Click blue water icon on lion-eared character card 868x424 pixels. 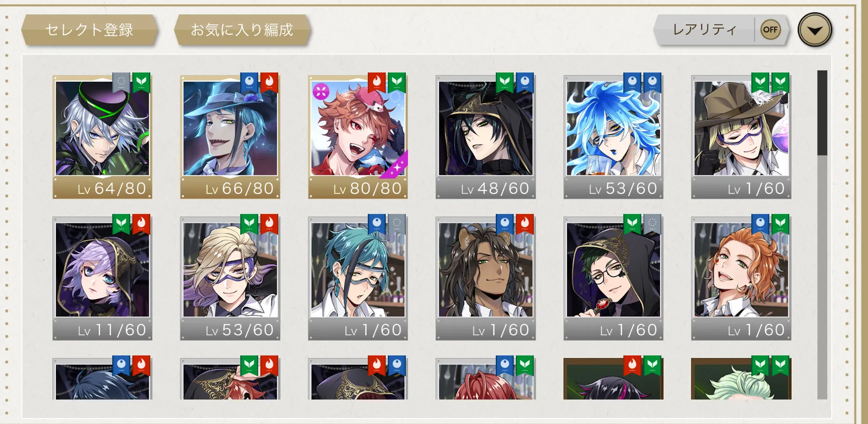click(505, 223)
